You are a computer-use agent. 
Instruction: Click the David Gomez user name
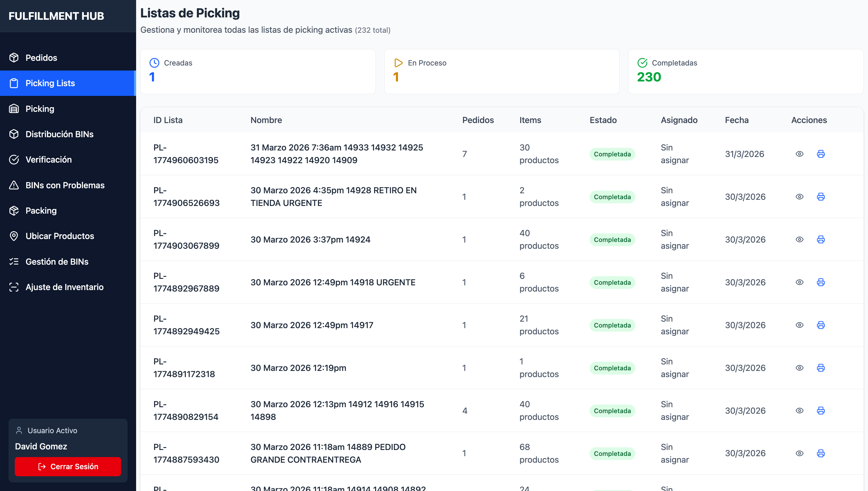tap(41, 446)
